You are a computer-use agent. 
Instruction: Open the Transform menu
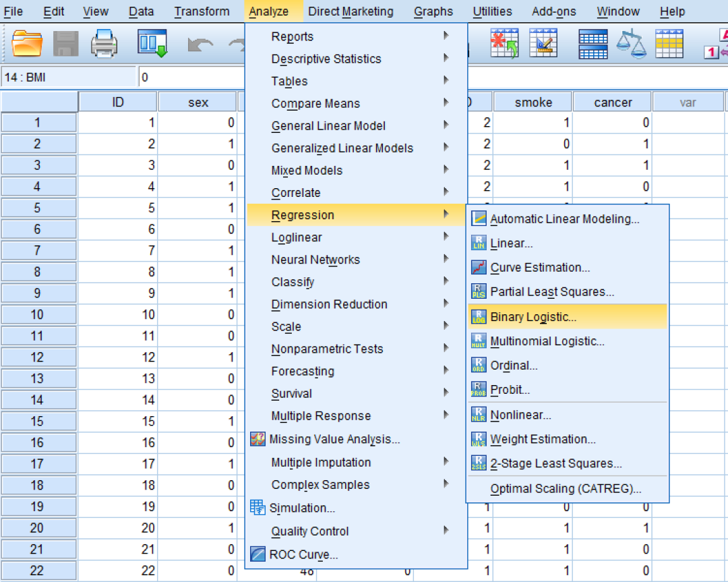click(x=202, y=11)
